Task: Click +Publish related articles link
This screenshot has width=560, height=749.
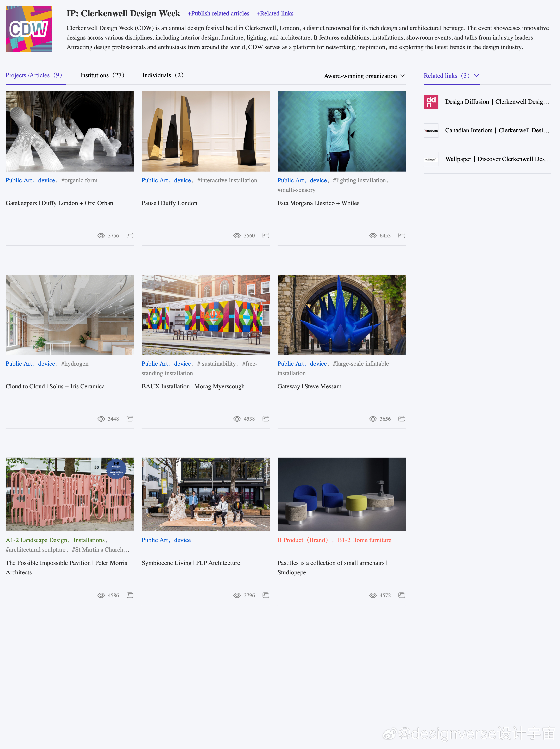Action: pyautogui.click(x=218, y=14)
